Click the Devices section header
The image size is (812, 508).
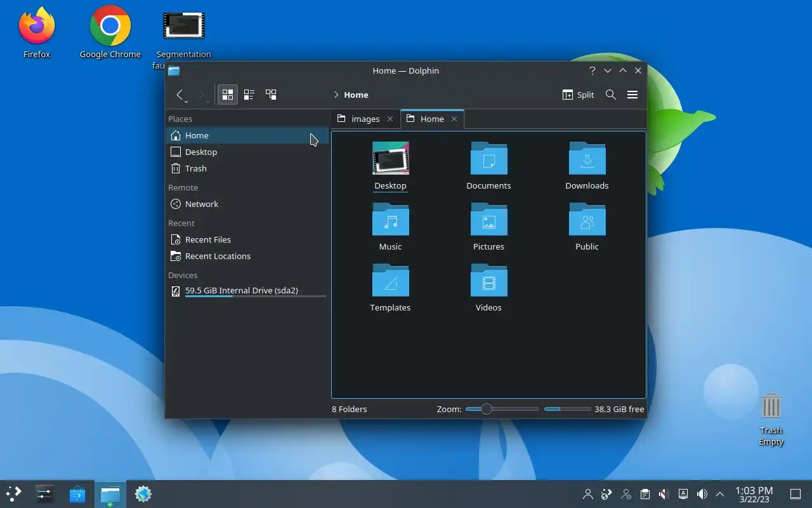(x=183, y=275)
